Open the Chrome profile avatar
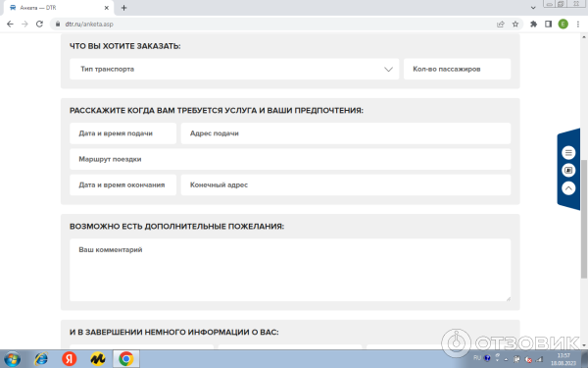This screenshot has width=588, height=368. (563, 24)
